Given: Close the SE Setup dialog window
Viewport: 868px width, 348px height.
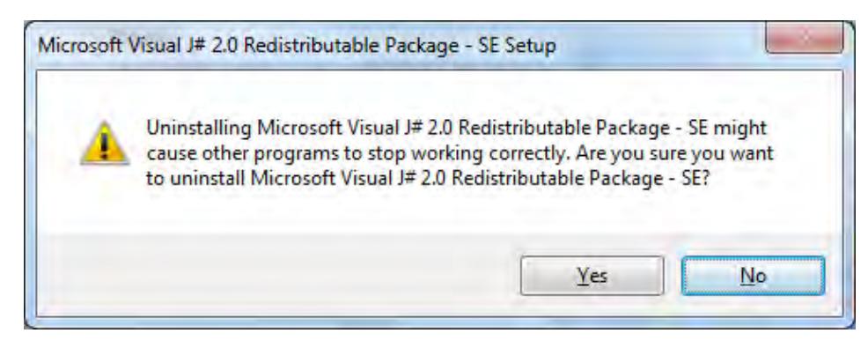Looking at the screenshot, I should click(804, 38).
